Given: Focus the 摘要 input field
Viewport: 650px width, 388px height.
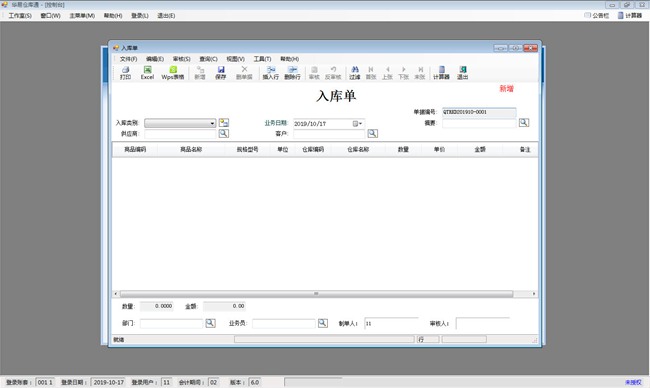Looking at the screenshot, I should click(x=479, y=123).
